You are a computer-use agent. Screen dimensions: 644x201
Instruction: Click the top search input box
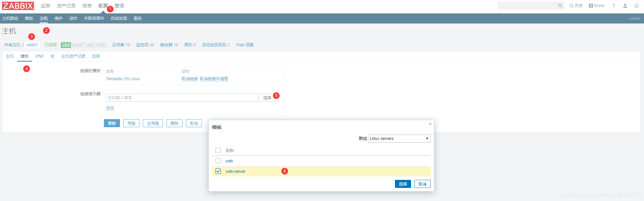tap(527, 6)
